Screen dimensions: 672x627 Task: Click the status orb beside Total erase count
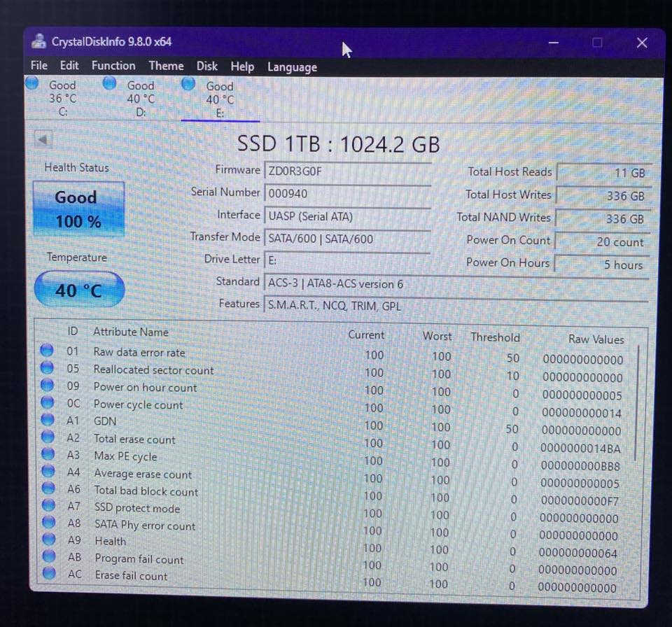point(48,437)
